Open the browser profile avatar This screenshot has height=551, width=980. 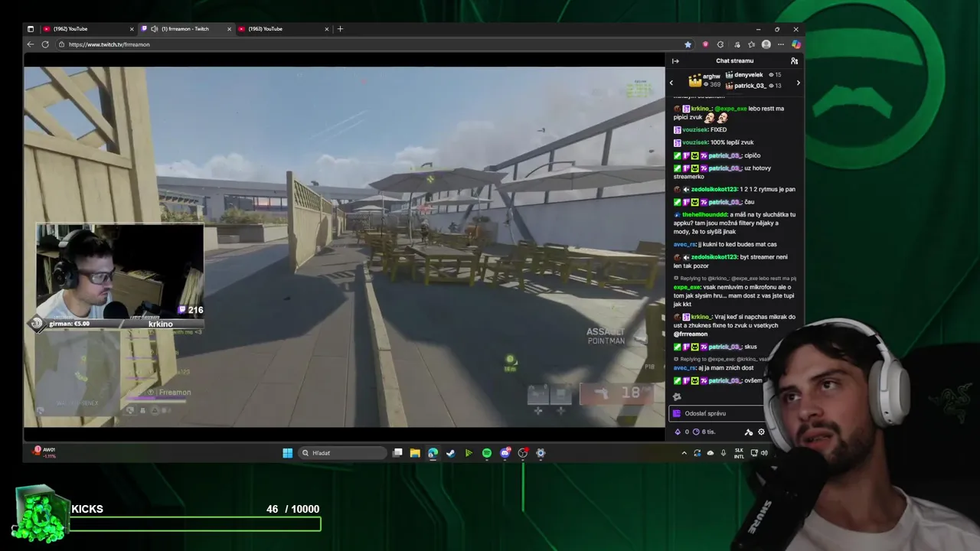point(766,44)
